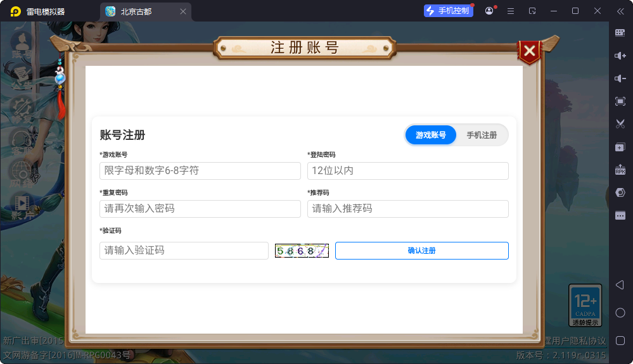The width and height of the screenshot is (633, 364).
Task: Switch to 手机注册 registration mode
Action: (482, 135)
